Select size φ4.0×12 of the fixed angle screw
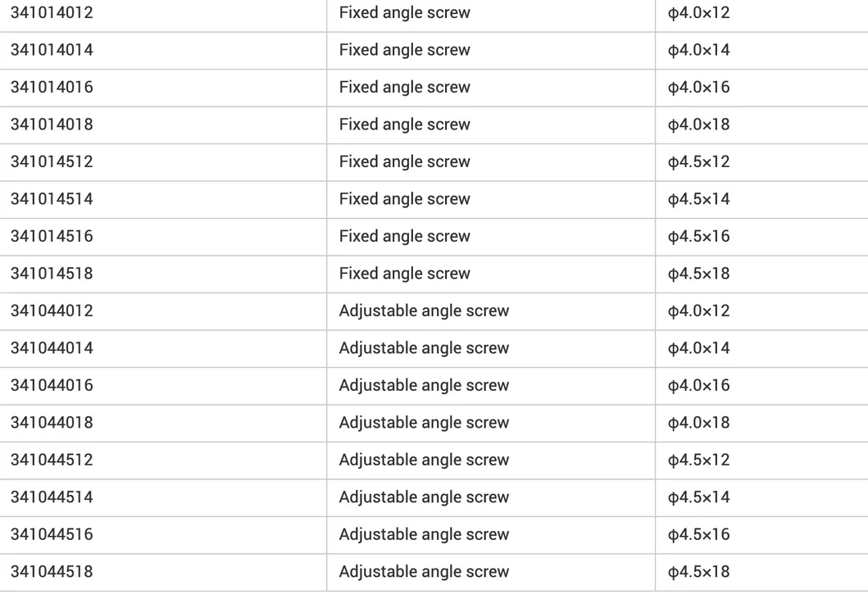 tap(698, 13)
